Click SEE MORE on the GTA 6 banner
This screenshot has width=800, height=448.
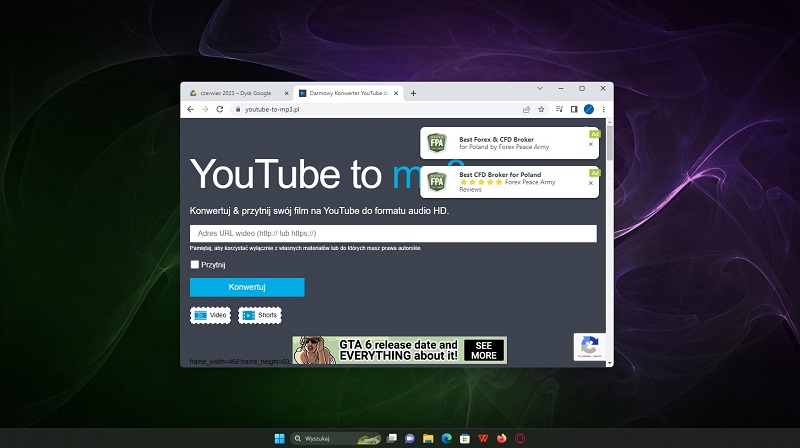click(484, 351)
